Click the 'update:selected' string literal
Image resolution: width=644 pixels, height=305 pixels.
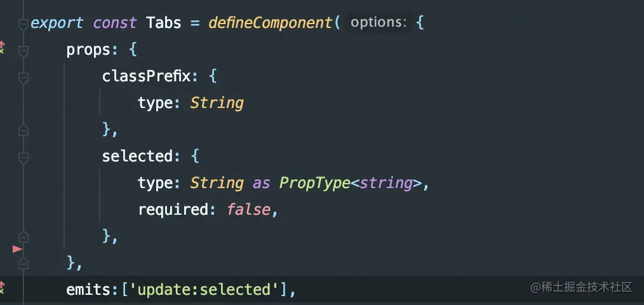click(204, 290)
